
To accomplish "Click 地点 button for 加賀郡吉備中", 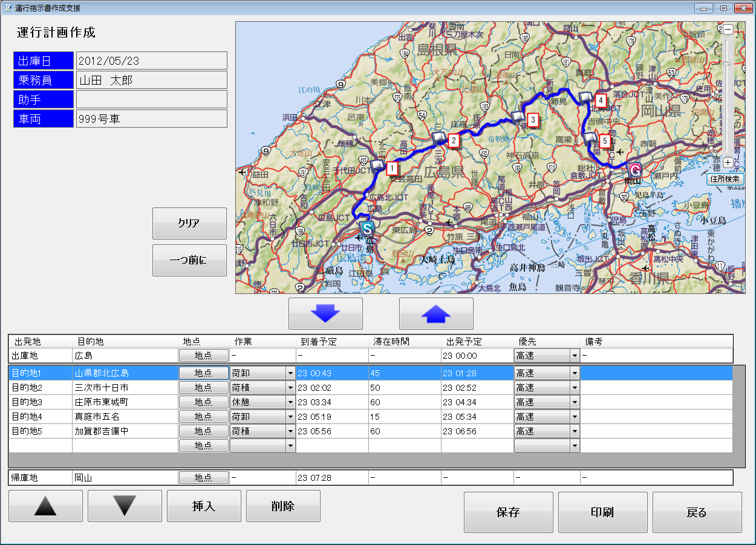I will coord(204,431).
